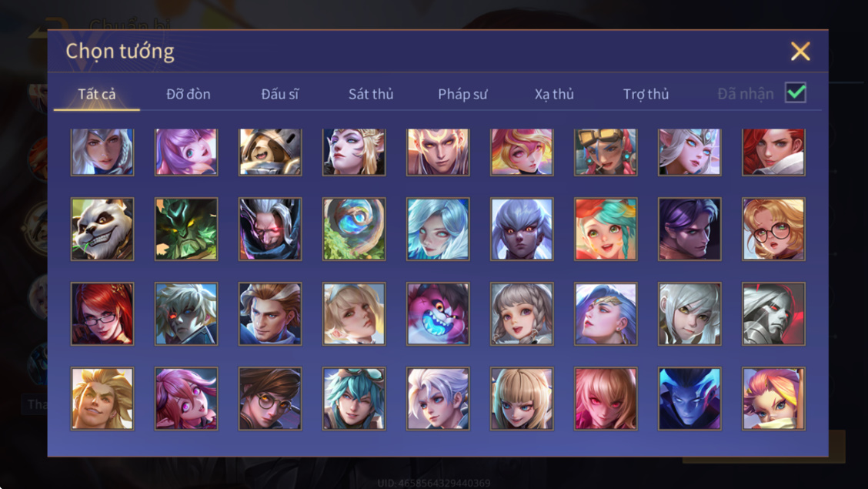Select the white panda hero portrait
Screen dimensions: 868x489
(x=102, y=229)
